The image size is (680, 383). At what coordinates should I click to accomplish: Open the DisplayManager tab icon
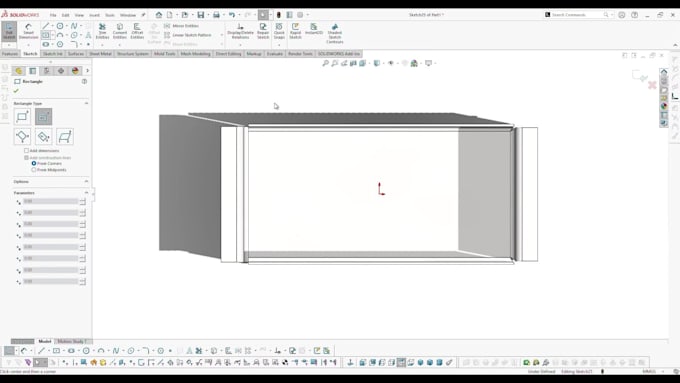(75, 71)
